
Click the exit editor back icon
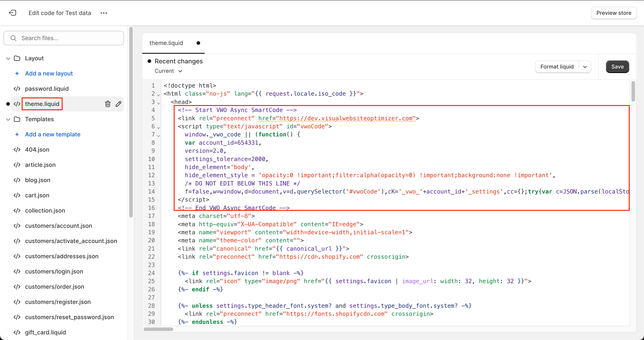tap(13, 13)
